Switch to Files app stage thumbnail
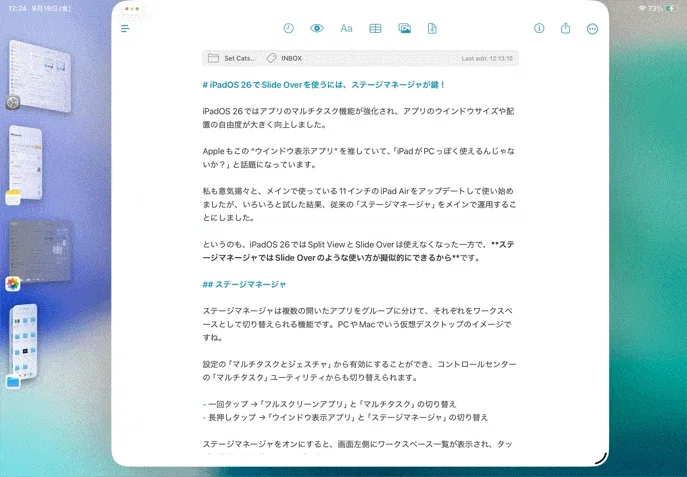687x477 pixels. pyautogui.click(x=24, y=341)
